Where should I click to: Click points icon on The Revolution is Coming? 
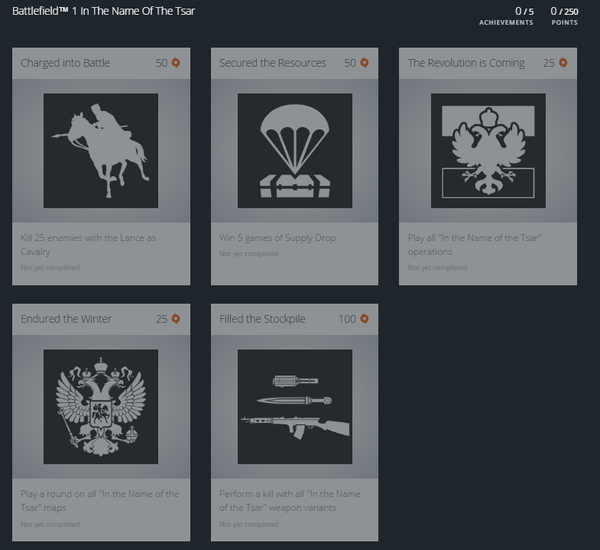(564, 63)
